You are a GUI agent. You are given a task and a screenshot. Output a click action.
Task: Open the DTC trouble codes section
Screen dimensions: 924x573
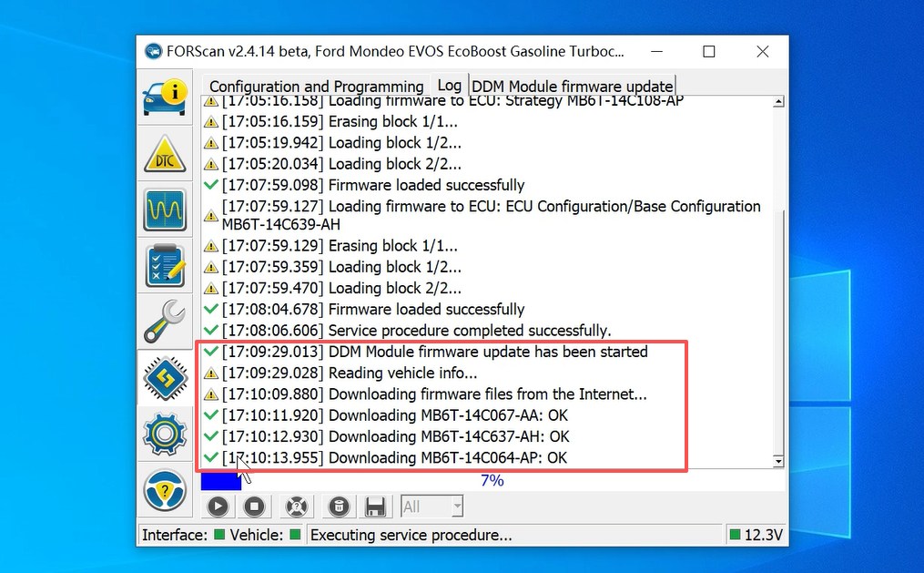(x=165, y=154)
